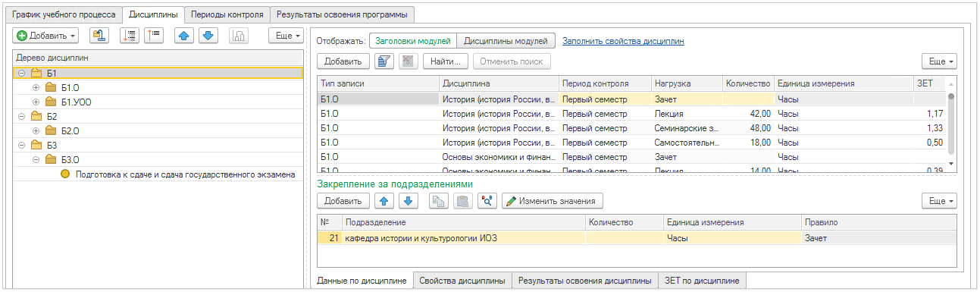Move department row down with arrow

(408, 201)
